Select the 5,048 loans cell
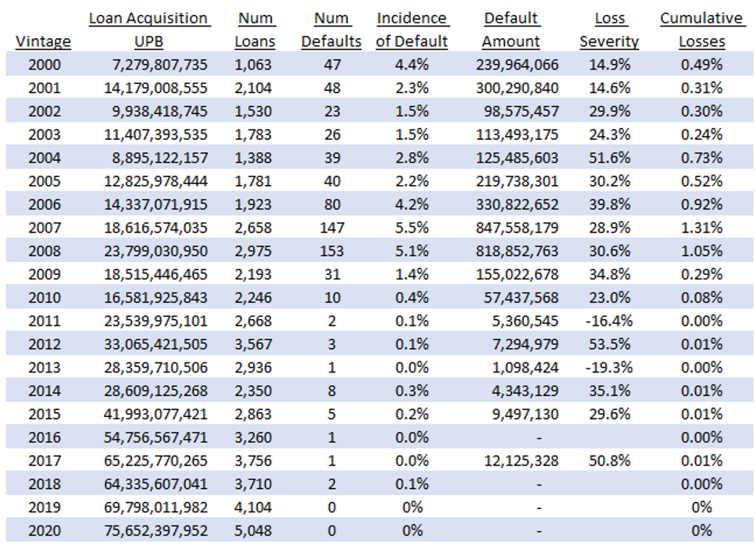Viewport: 756px width, 545px height. [x=254, y=530]
